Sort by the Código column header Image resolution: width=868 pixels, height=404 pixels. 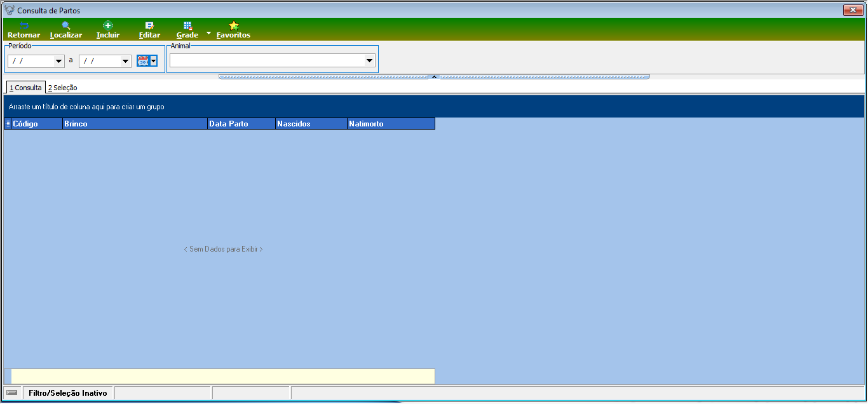(37, 124)
